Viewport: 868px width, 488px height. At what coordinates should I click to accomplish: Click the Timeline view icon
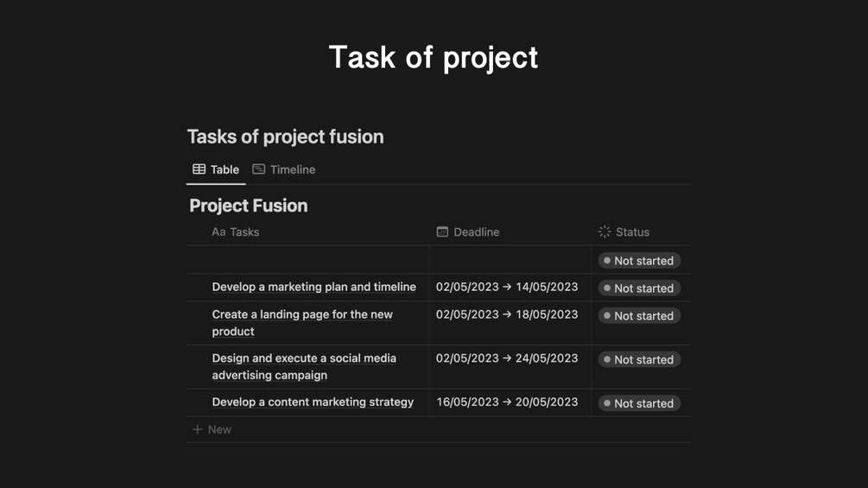258,169
